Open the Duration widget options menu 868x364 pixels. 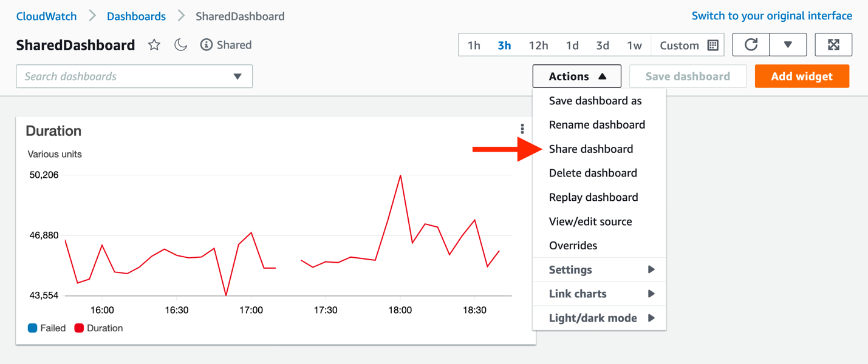click(x=521, y=129)
